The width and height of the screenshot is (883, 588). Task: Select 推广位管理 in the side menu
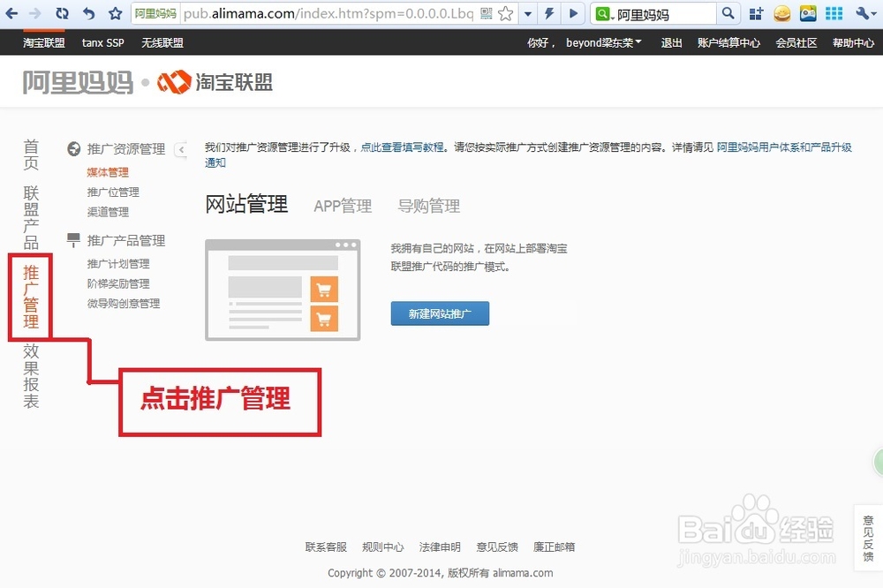tap(113, 192)
